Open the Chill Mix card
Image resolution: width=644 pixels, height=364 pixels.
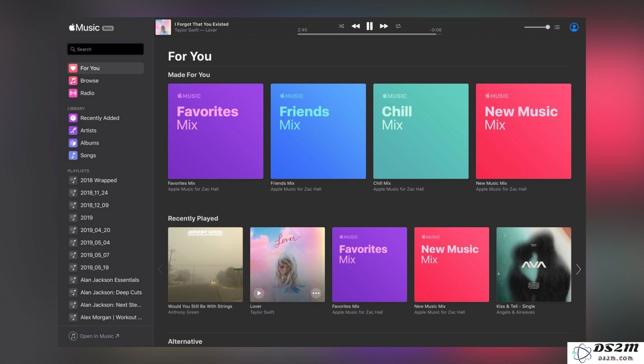[x=421, y=131]
